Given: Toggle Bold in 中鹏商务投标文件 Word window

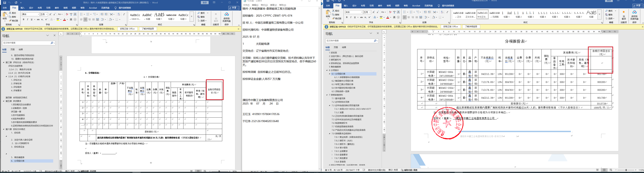Looking at the screenshot, I should [x=347, y=17].
